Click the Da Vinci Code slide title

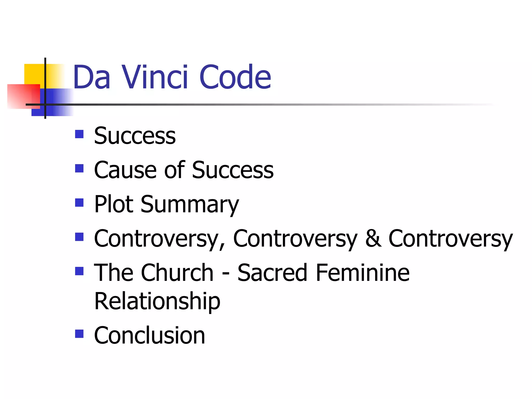[172, 77]
